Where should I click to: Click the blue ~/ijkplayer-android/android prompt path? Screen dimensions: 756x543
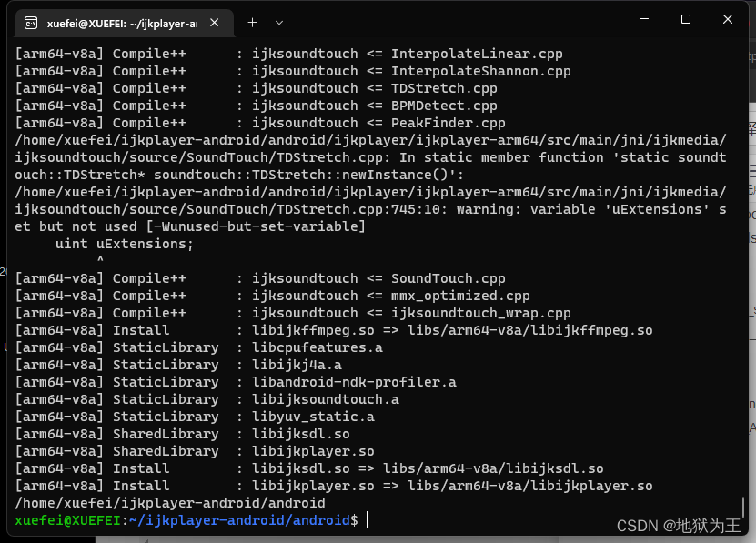click(x=239, y=520)
